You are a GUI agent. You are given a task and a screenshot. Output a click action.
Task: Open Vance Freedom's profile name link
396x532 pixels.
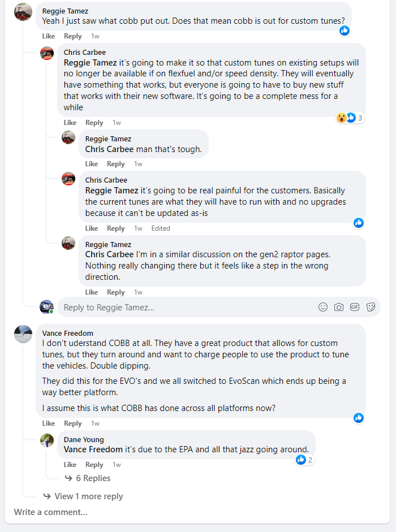click(x=68, y=333)
